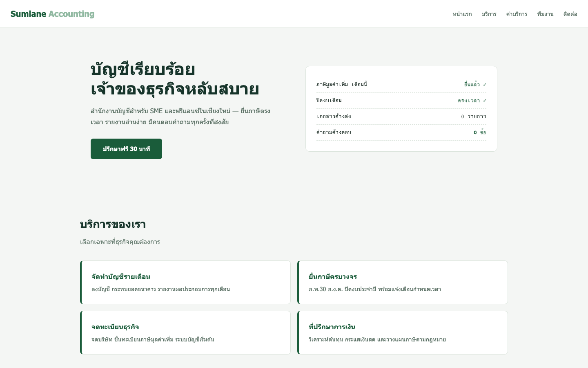The image size is (588, 368).
Task: Click the วิเคราะห์ต้นทุน กระแสเงินสด description
Action: [377, 340]
